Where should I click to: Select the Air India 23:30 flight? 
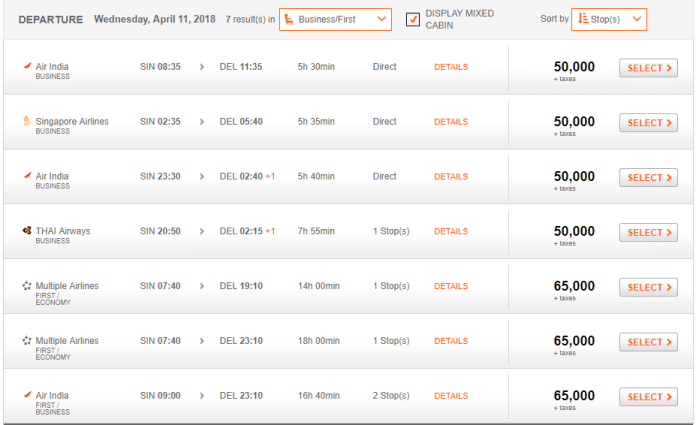coord(648,178)
